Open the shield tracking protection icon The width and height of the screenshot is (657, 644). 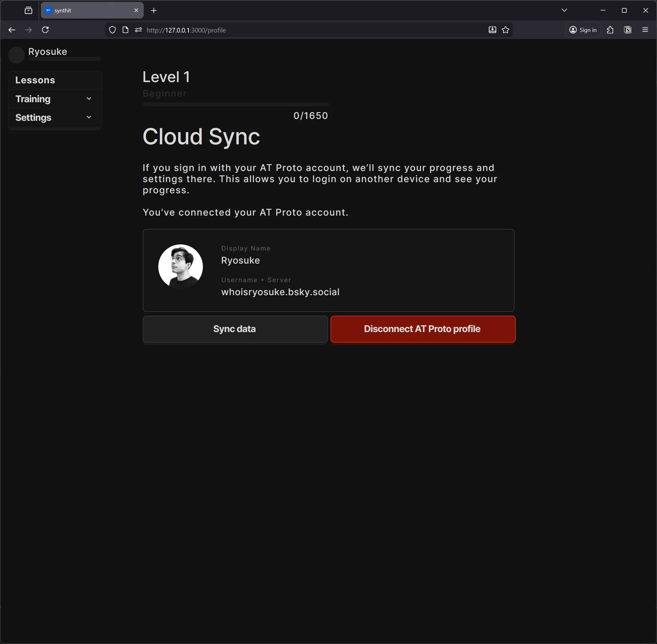point(112,30)
